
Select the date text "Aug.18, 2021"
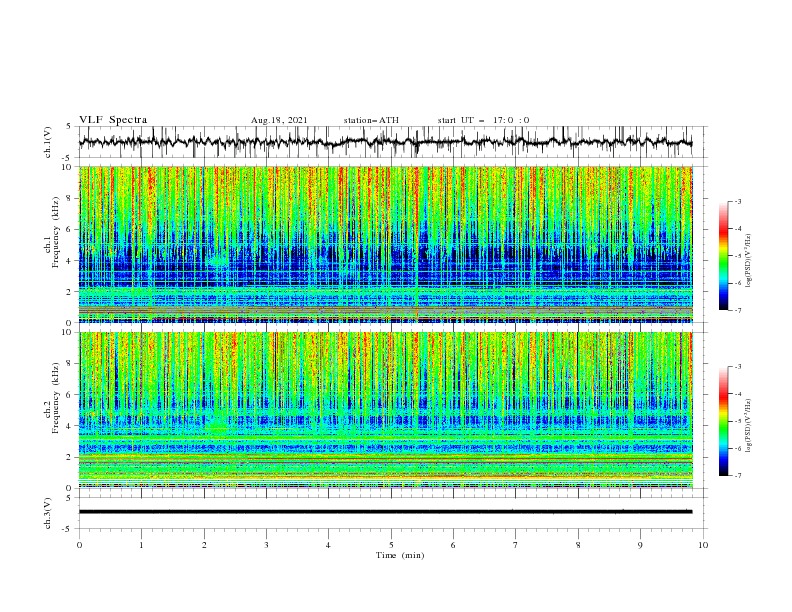coord(279,120)
